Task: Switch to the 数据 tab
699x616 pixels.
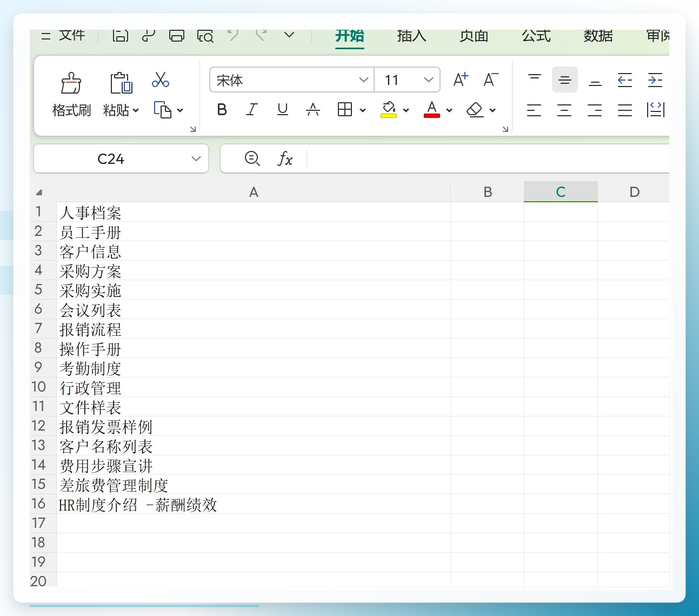Action: click(x=598, y=36)
